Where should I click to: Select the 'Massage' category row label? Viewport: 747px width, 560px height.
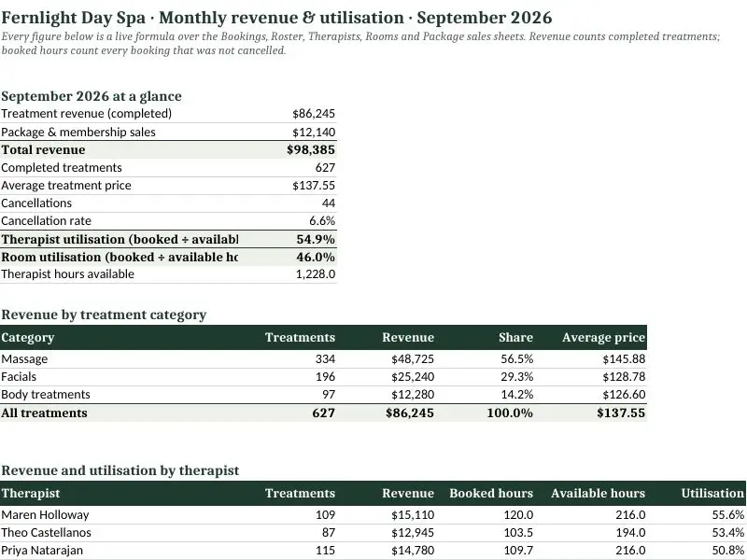24,358
